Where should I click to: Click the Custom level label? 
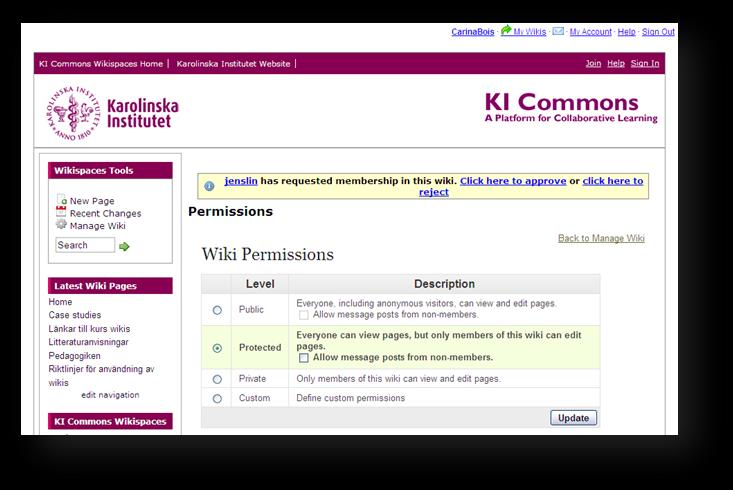click(254, 398)
